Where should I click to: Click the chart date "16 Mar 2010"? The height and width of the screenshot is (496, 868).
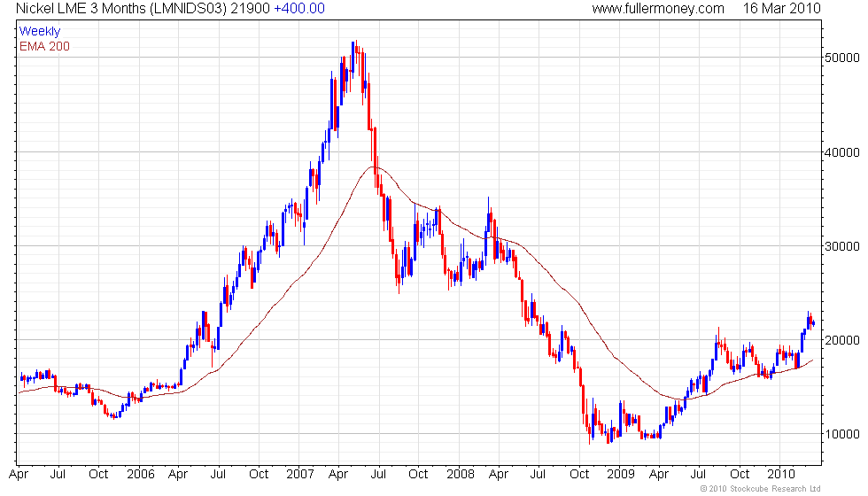tap(781, 9)
